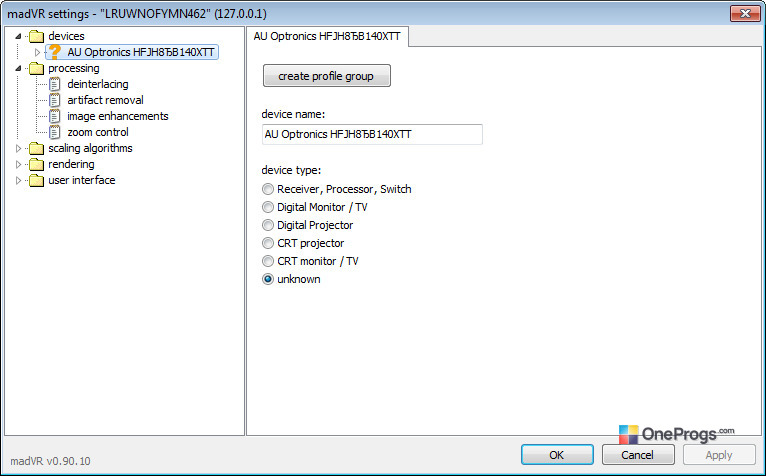
Task: Select image enhancements in the tree
Action: 118,116
